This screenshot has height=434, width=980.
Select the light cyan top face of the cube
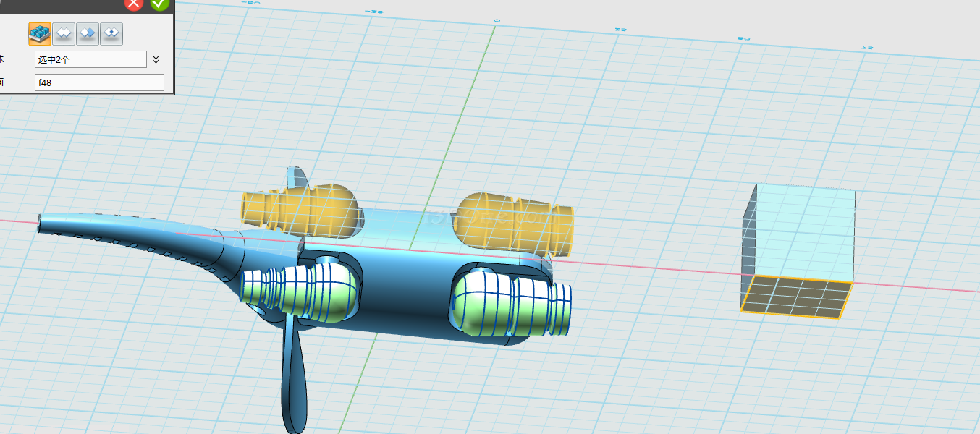coord(803,231)
